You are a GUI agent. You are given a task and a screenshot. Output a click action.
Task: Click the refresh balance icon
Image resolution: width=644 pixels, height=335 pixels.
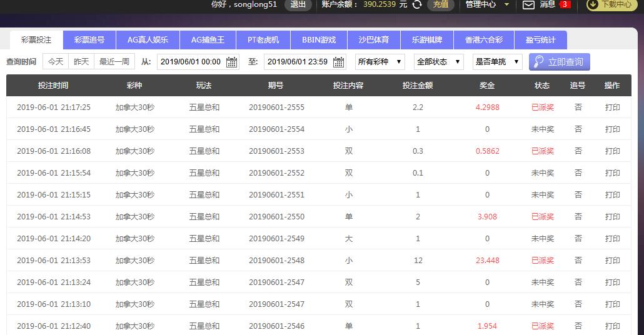417,4
